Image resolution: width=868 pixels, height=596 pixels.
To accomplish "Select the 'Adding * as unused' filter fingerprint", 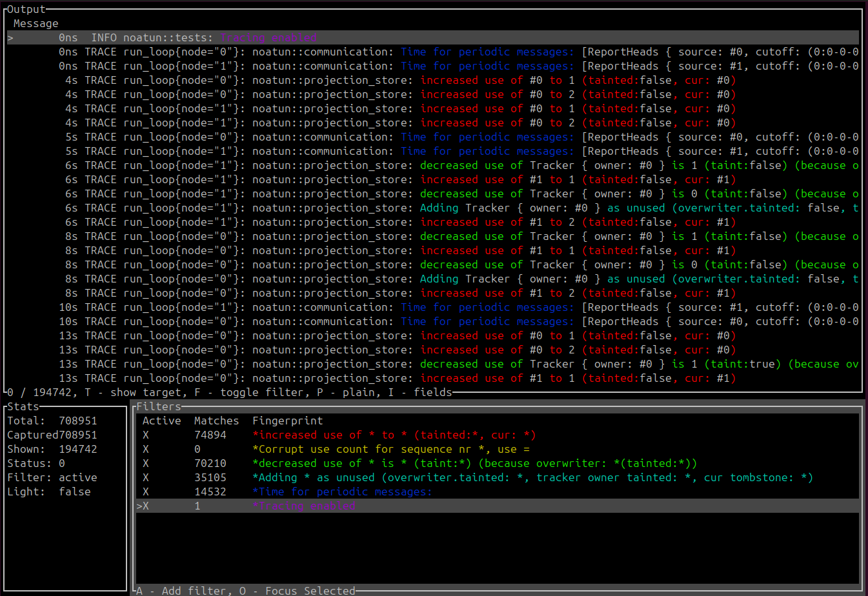I will (532, 478).
